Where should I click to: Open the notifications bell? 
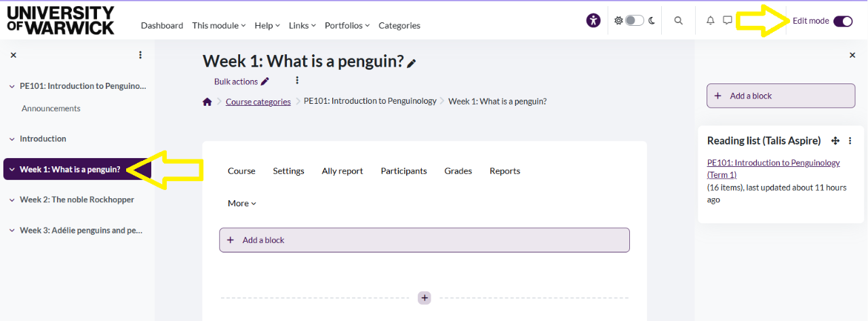(710, 20)
